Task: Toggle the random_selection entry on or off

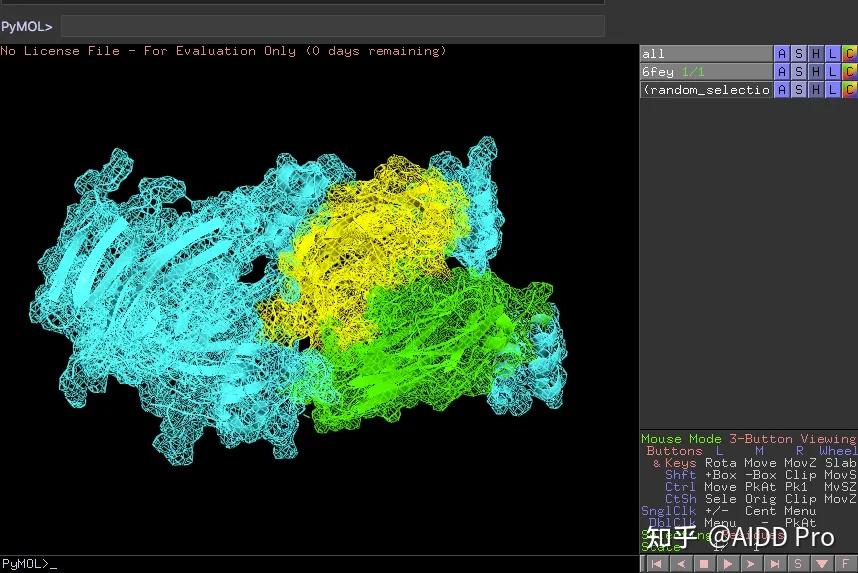Action: click(706, 90)
